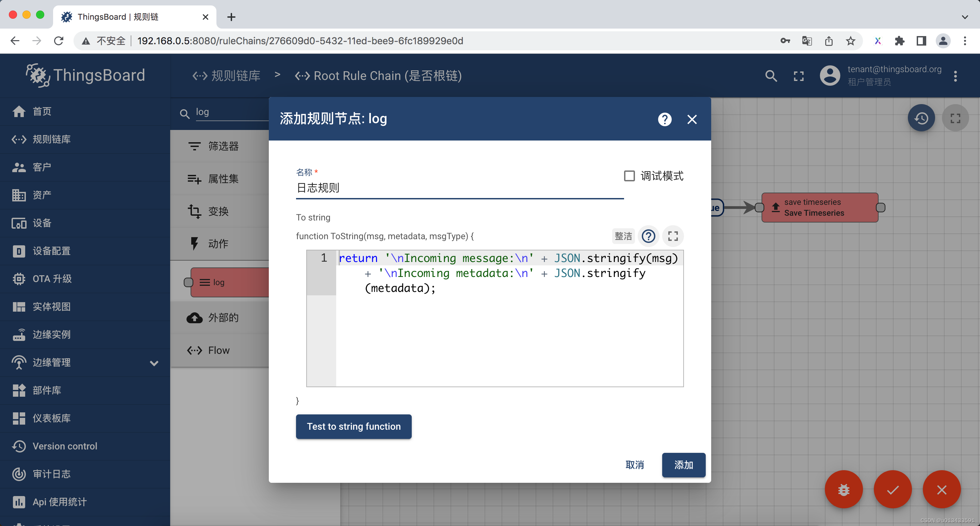Image resolution: width=980 pixels, height=526 pixels.
Task: Apply the debug floating action button
Action: 844,490
